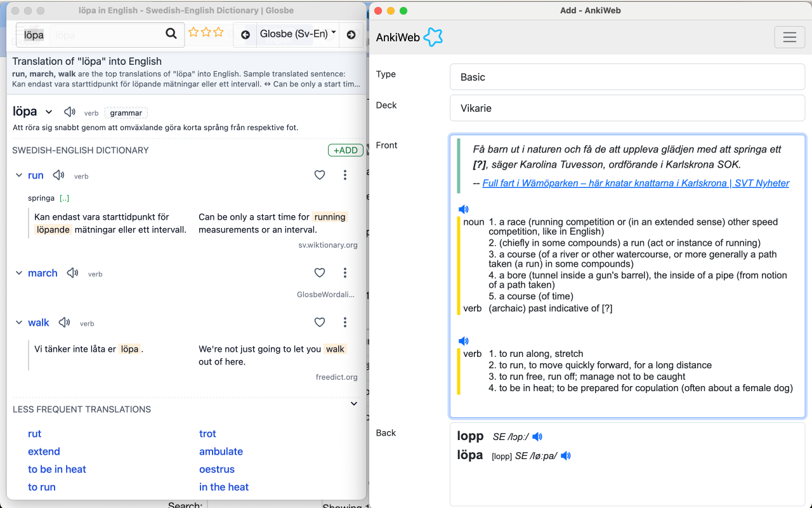Screen dimensions: 812x508
Task: Collapse the march translation entry
Action: click(x=19, y=273)
